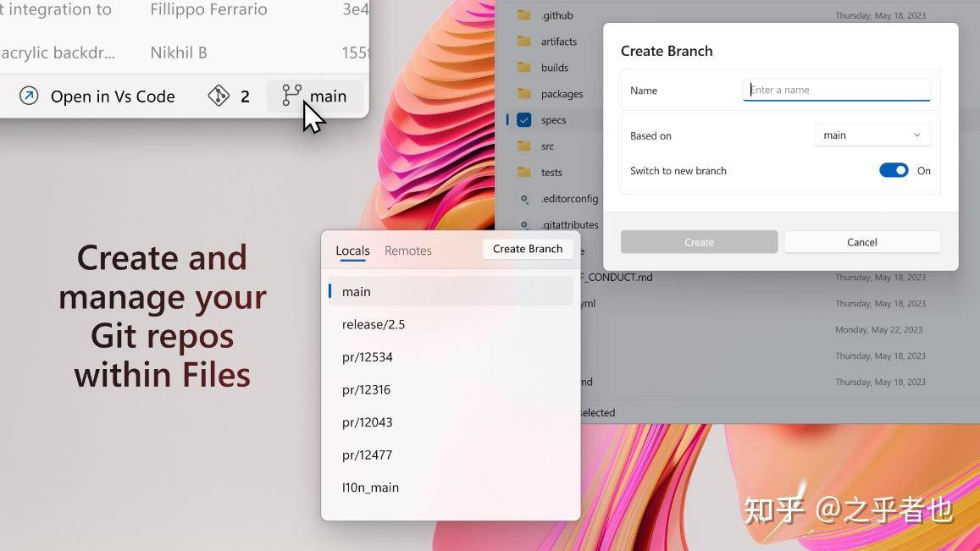Open the Based on dropdown showing main
This screenshot has height=551, width=980.
872,135
